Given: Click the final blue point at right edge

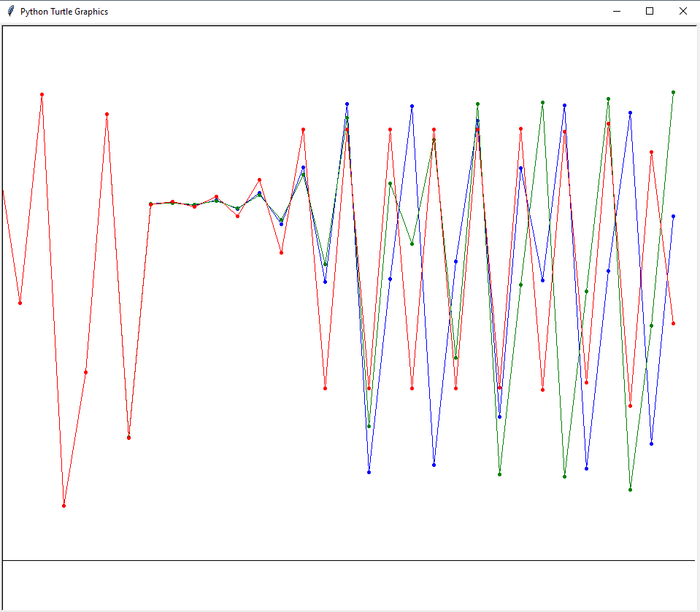Looking at the screenshot, I should (x=673, y=216).
